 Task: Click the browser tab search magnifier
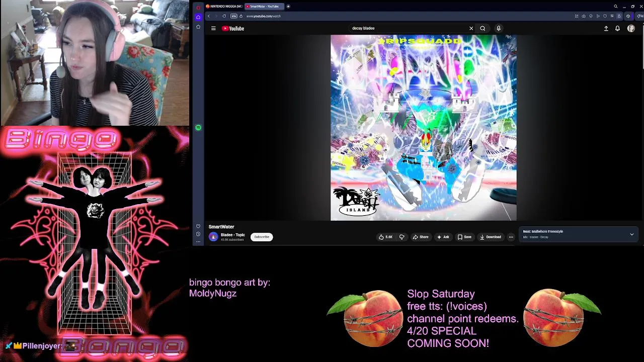click(x=615, y=7)
